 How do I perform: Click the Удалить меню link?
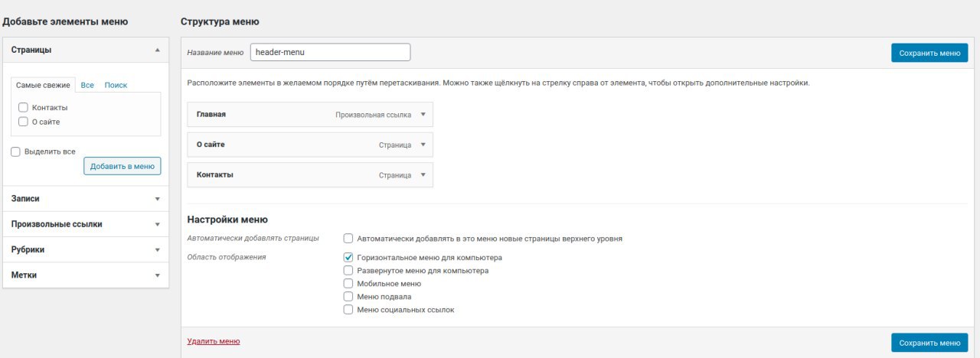click(214, 341)
